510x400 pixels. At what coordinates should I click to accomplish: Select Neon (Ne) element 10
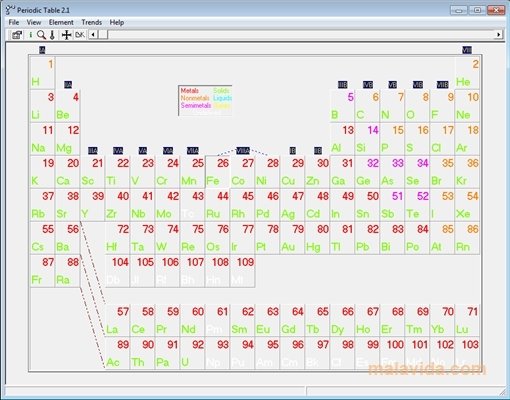pos(467,106)
